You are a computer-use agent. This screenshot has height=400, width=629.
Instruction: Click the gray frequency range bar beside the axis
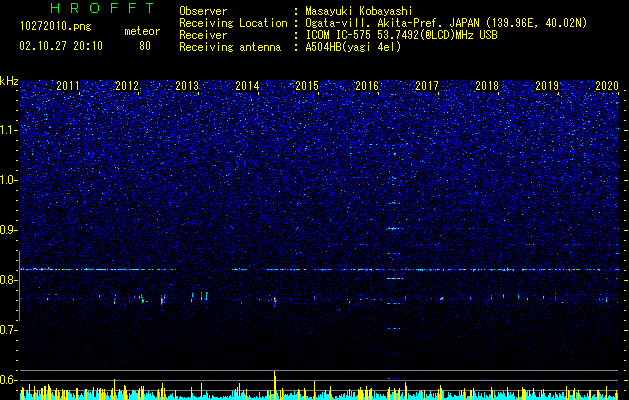(19, 286)
